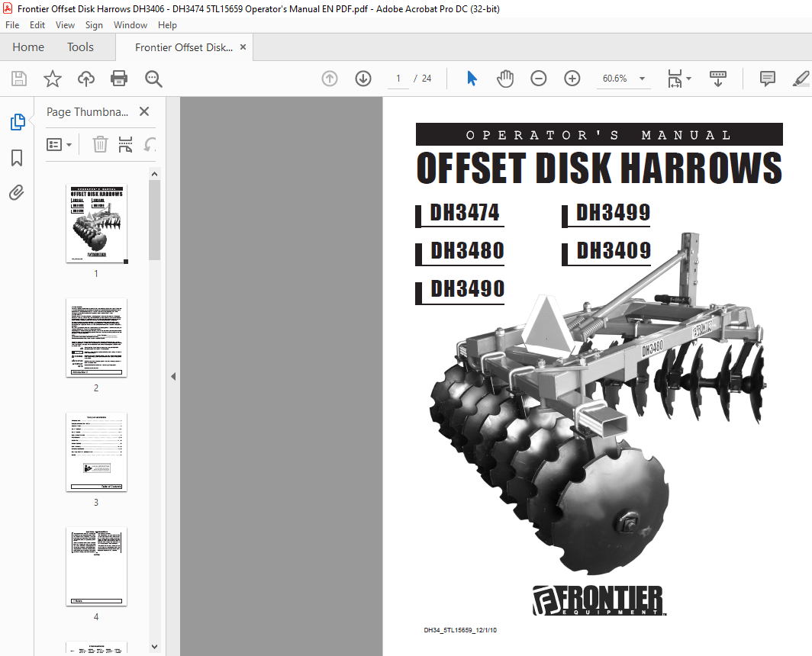Select page 1 thumbnail
The height and width of the screenshot is (656, 812).
point(96,223)
